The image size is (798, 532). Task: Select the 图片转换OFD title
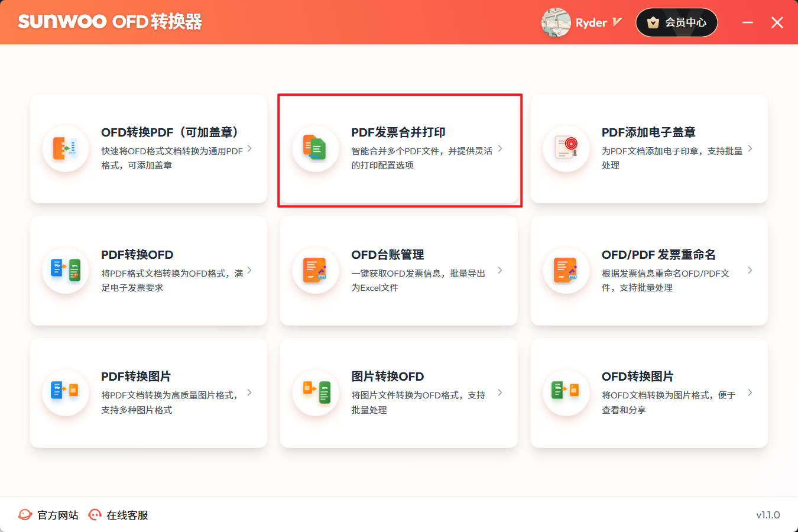[x=388, y=377]
